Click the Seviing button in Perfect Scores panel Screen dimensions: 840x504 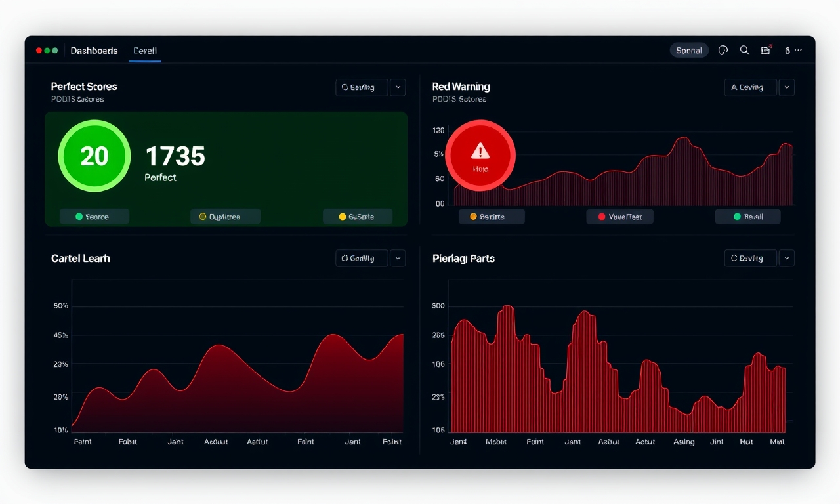(361, 87)
